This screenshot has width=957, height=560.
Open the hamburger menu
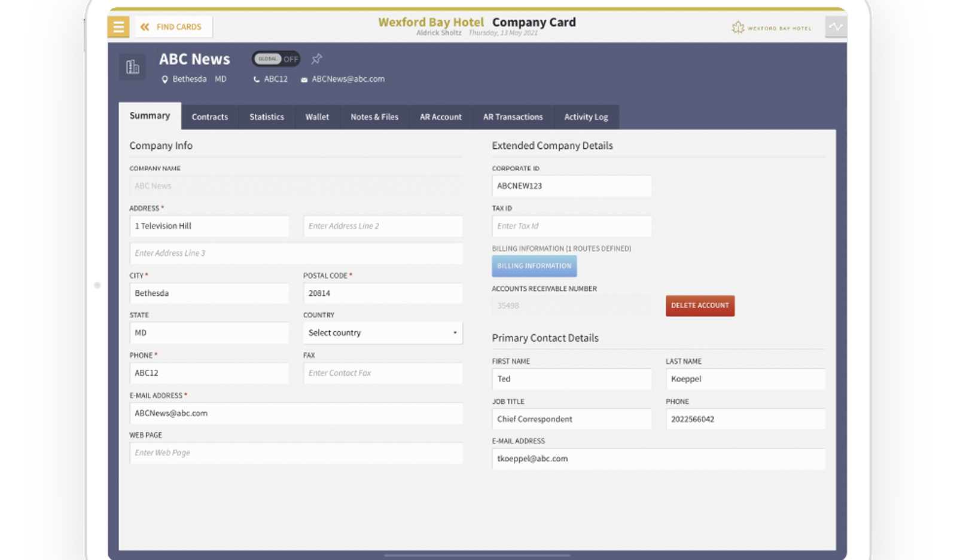point(118,27)
